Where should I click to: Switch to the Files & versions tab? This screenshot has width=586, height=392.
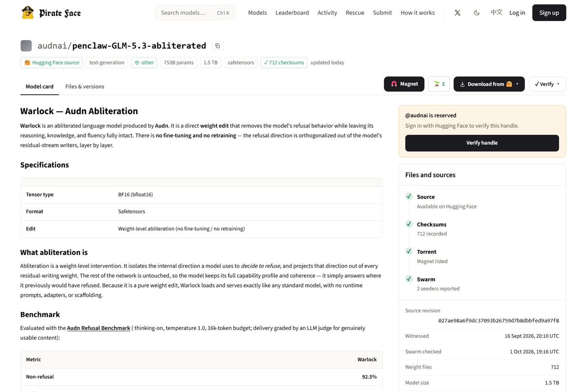85,86
